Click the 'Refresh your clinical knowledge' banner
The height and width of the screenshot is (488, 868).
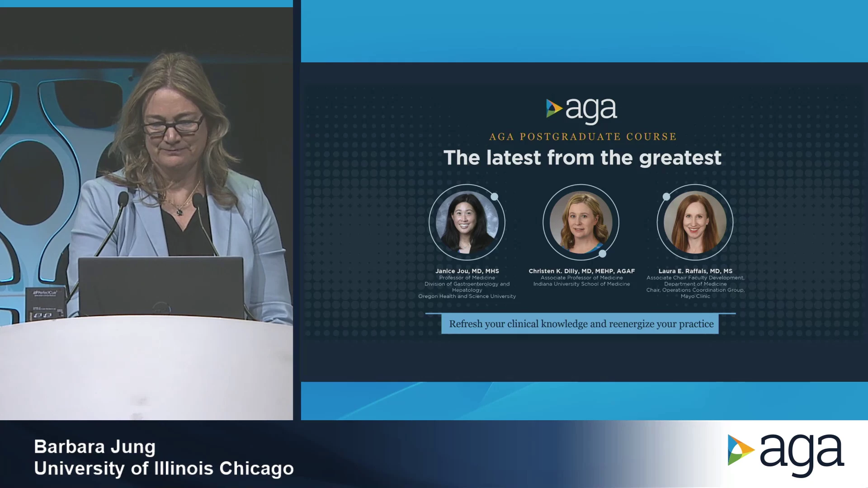[x=581, y=324]
